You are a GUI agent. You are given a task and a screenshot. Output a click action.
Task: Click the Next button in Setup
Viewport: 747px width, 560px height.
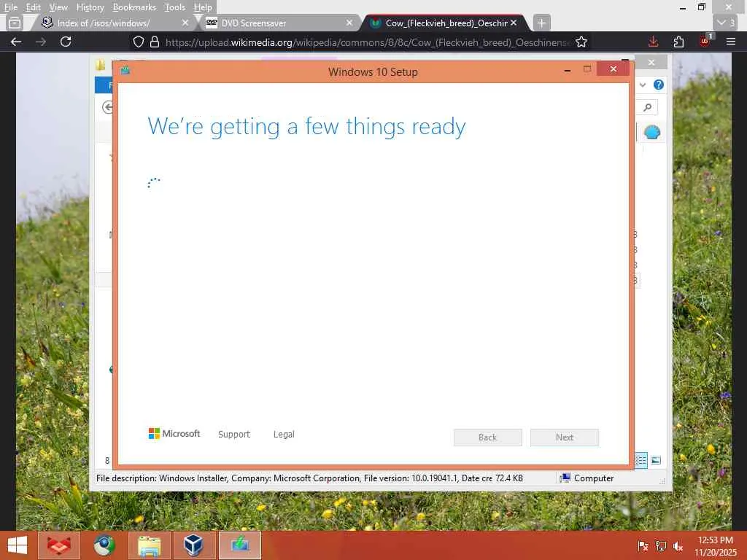tap(565, 437)
